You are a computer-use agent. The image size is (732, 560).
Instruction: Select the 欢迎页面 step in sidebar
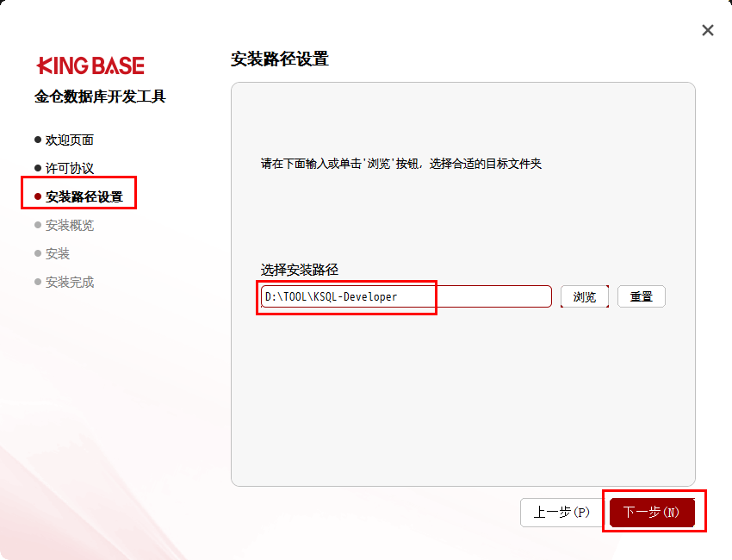pyautogui.click(x=70, y=140)
